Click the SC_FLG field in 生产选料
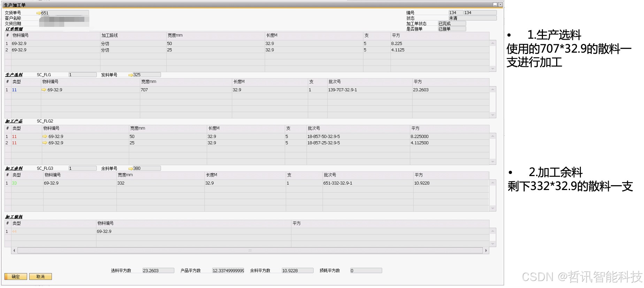Image resolution: width=644 pixels, height=288 pixels. [83, 75]
